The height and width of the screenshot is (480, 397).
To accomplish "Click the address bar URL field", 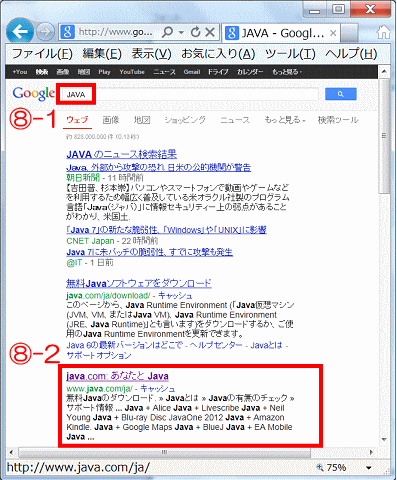I will coord(116,32).
